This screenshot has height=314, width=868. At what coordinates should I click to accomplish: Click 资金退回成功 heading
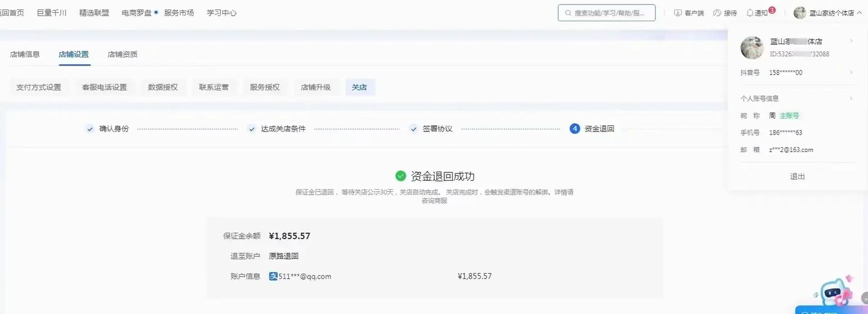[443, 176]
